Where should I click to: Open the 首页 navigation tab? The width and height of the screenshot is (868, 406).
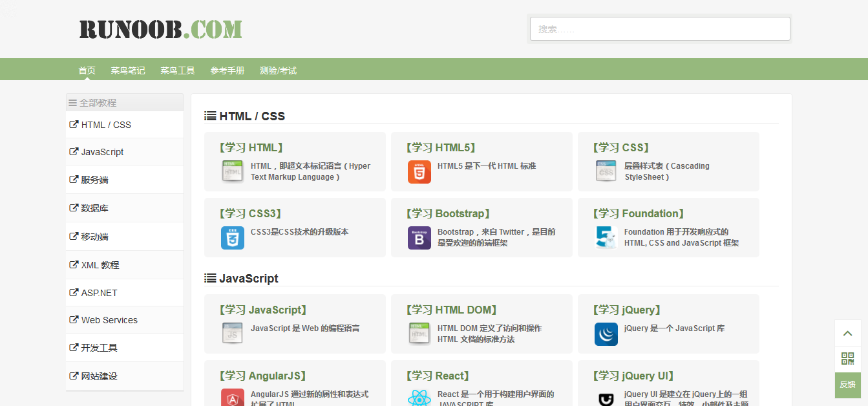click(87, 70)
